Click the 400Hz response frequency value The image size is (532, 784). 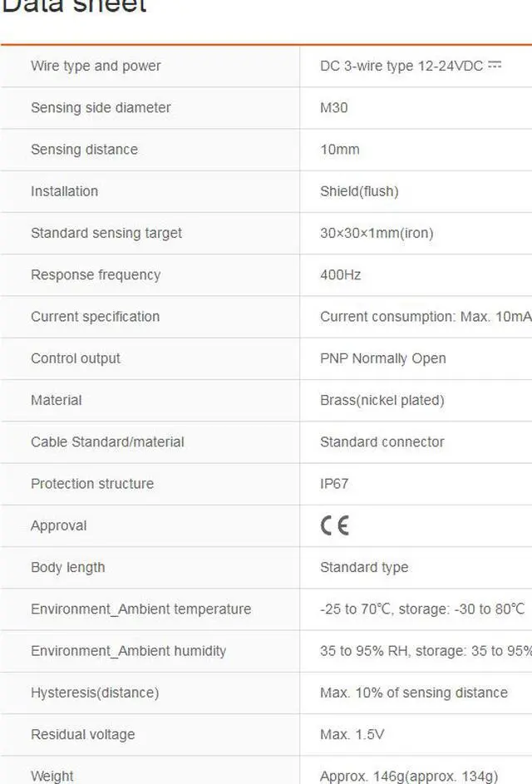[x=340, y=274]
